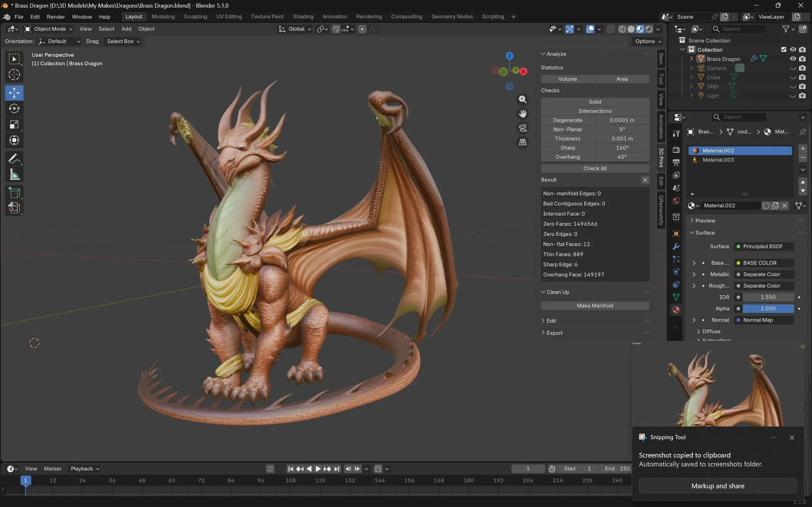Viewport: 812px width, 507px height.
Task: Select Material.003 in the material list
Action: pyautogui.click(x=740, y=160)
